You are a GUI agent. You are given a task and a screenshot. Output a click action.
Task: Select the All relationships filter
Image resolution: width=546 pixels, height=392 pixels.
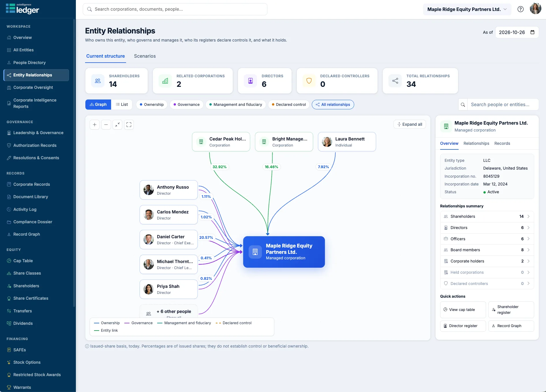(x=333, y=104)
